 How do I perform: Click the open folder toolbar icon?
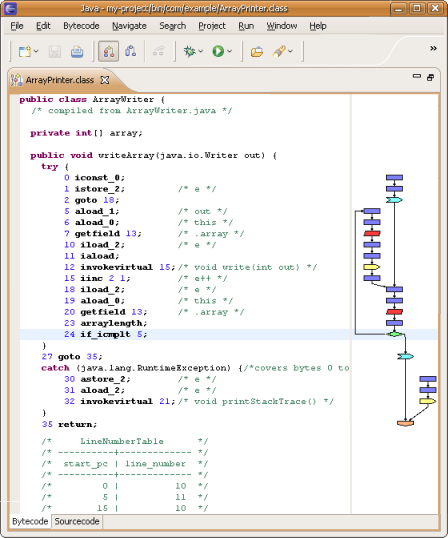point(257,51)
